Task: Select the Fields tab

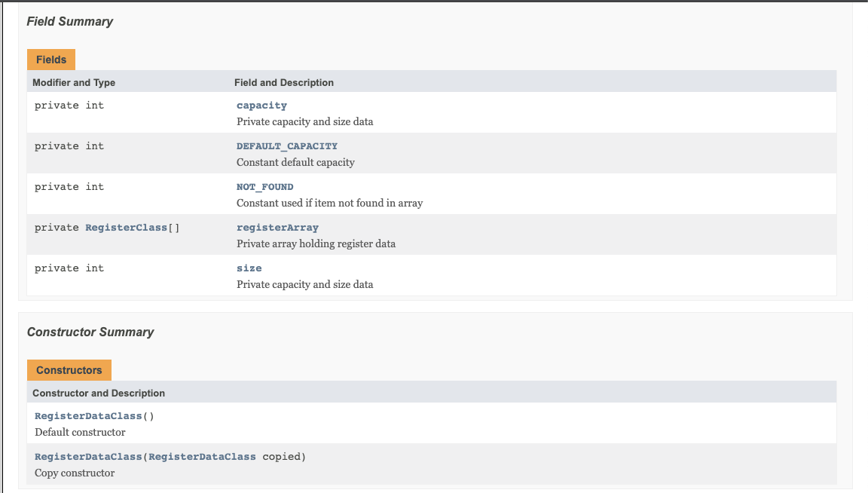Action: (x=51, y=60)
